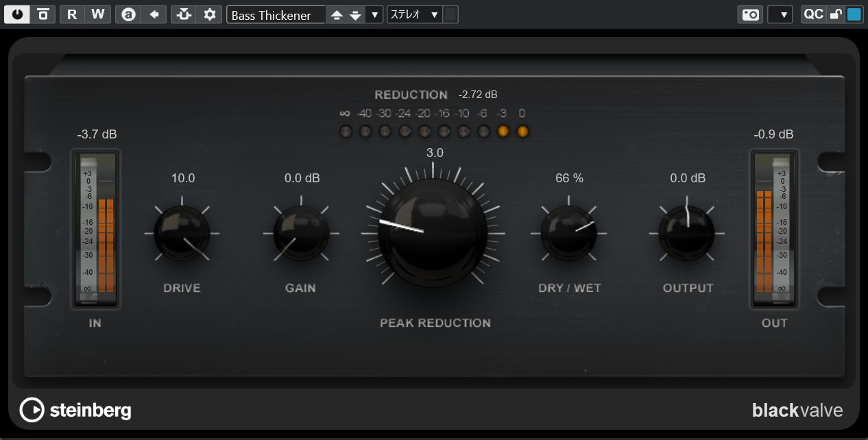This screenshot has height=440, width=868.
Task: Click the copy A to B arrow icon
Action: [154, 14]
